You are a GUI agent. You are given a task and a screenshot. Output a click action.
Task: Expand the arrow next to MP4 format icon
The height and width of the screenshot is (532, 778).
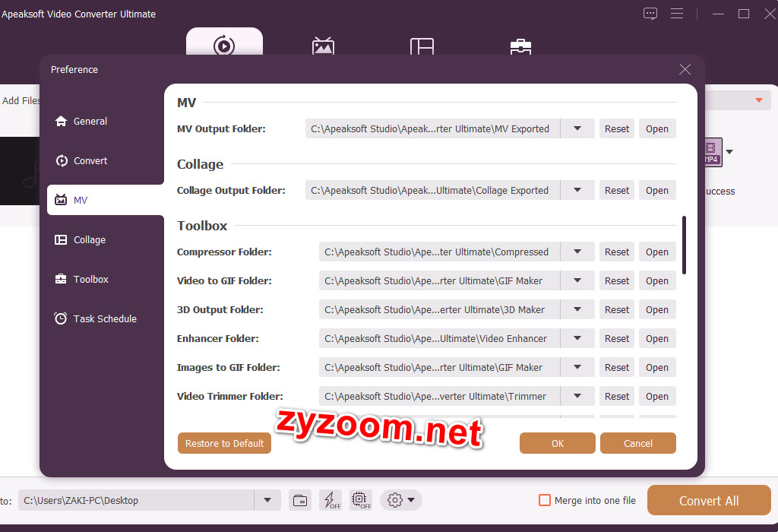(729, 152)
